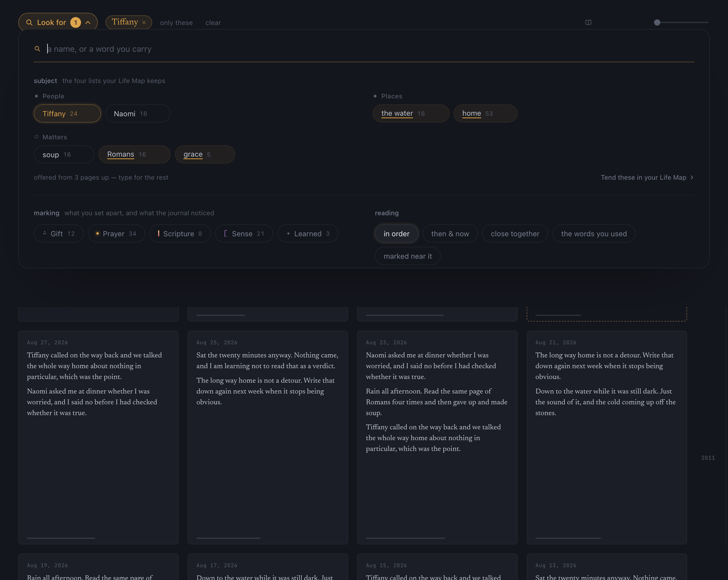Switch reading to 'close together'

click(515, 234)
